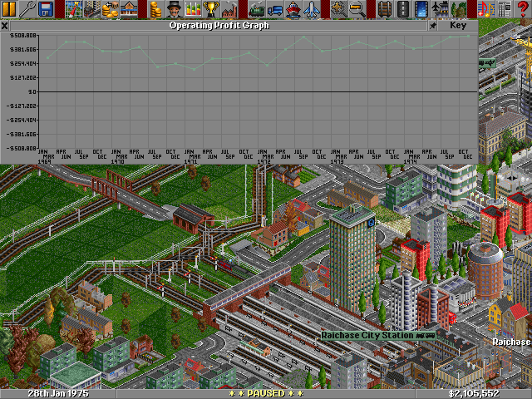
Task: Show the town directory
Action: coord(91,9)
